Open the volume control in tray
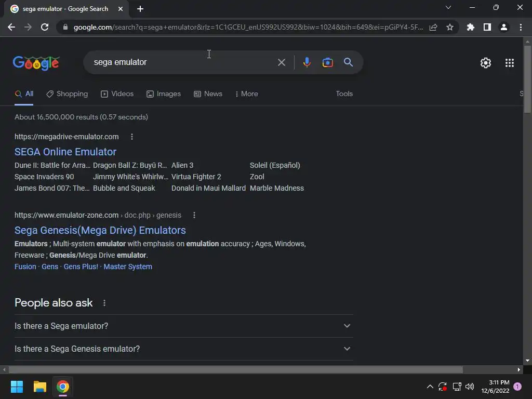This screenshot has height=399, width=532. [470, 387]
